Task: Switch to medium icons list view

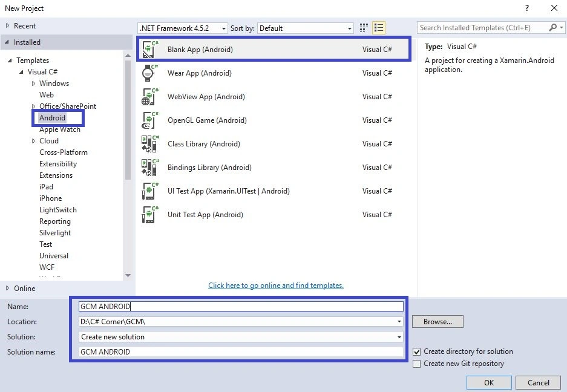Action: tap(379, 28)
